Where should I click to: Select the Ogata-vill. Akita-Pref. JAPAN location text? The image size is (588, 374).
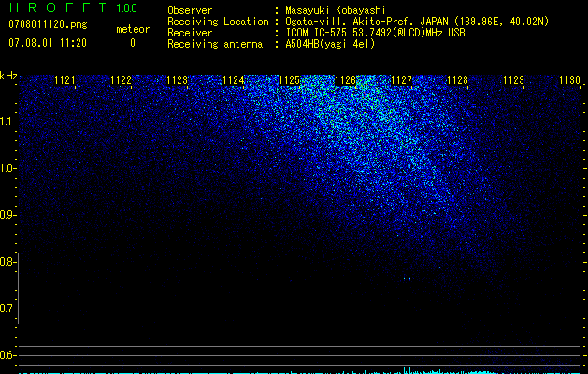click(417, 22)
